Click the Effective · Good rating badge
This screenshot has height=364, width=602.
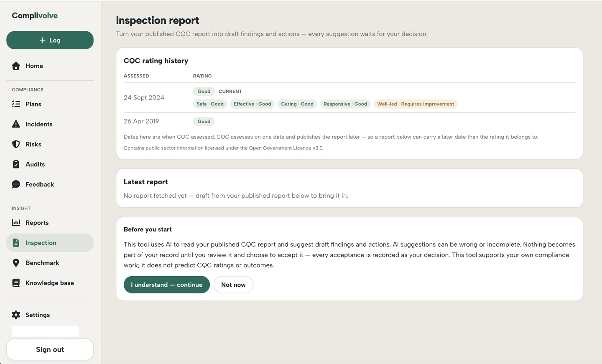(x=253, y=104)
